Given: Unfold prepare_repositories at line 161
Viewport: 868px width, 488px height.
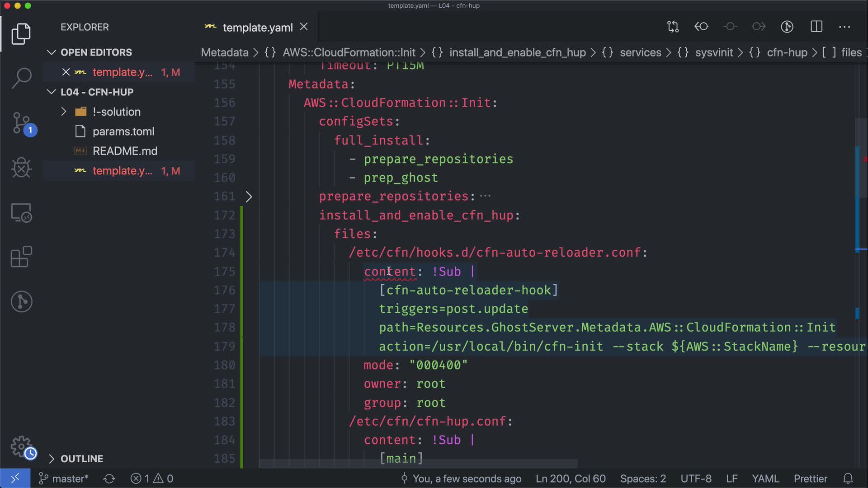Looking at the screenshot, I should click(x=249, y=197).
